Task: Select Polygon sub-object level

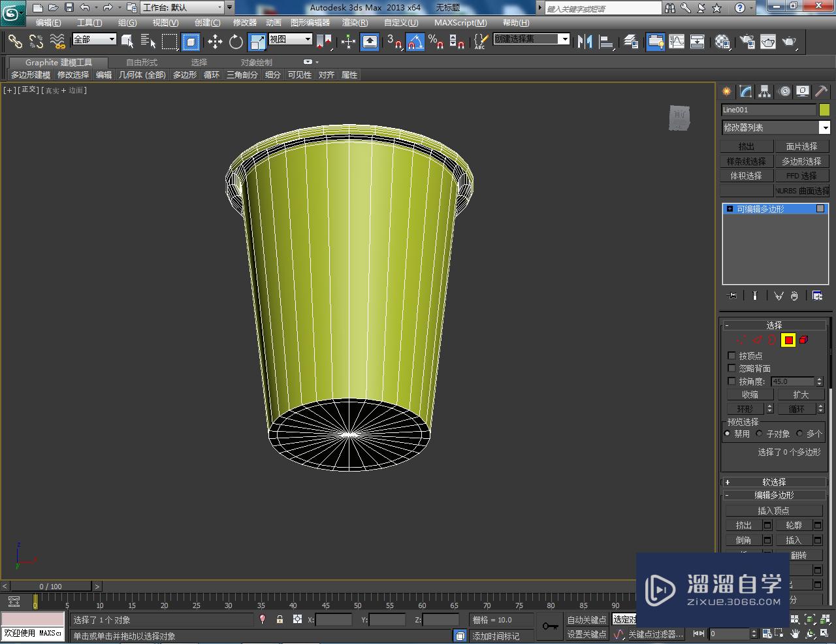Action: click(788, 340)
